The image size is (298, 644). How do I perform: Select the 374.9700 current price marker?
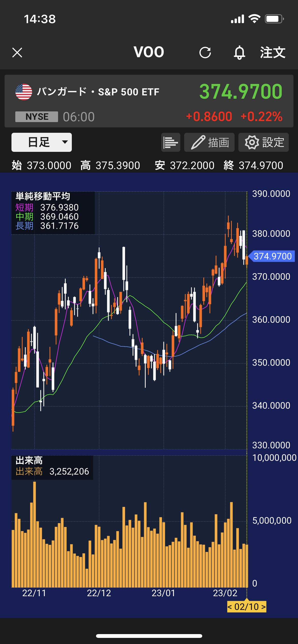272,256
